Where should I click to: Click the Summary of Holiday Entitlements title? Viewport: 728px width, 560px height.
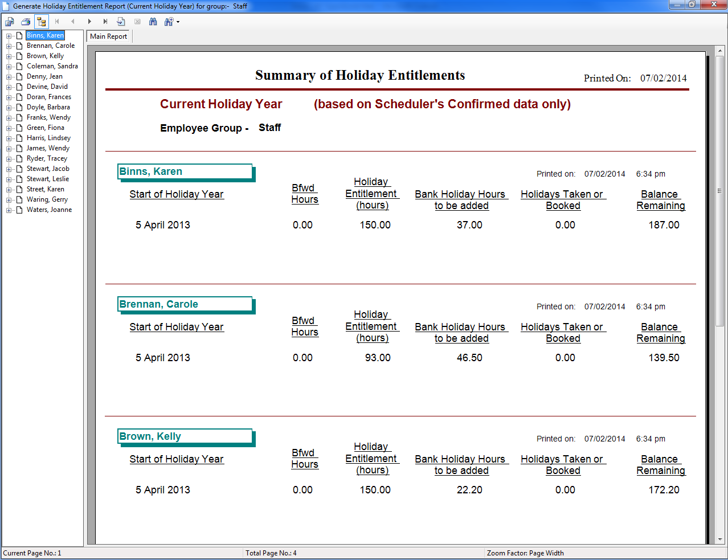tap(360, 75)
